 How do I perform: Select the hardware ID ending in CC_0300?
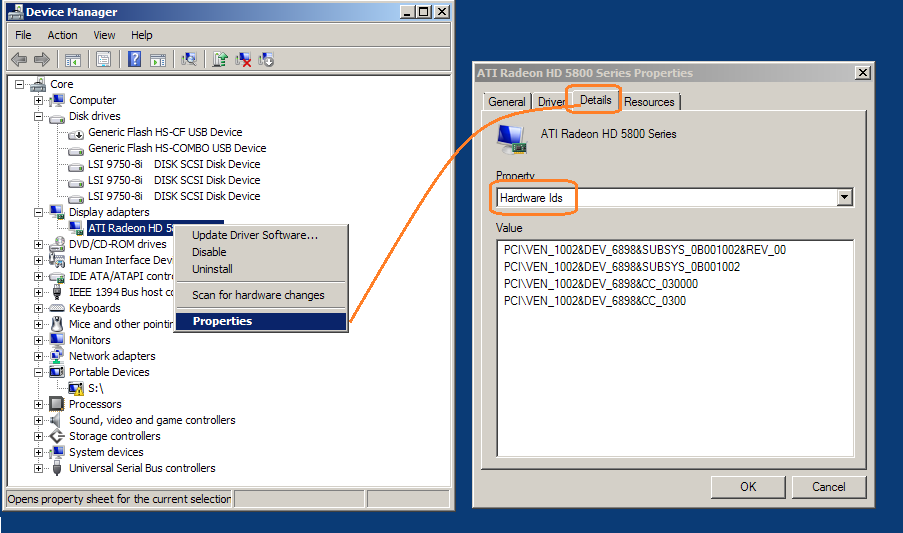coord(594,300)
